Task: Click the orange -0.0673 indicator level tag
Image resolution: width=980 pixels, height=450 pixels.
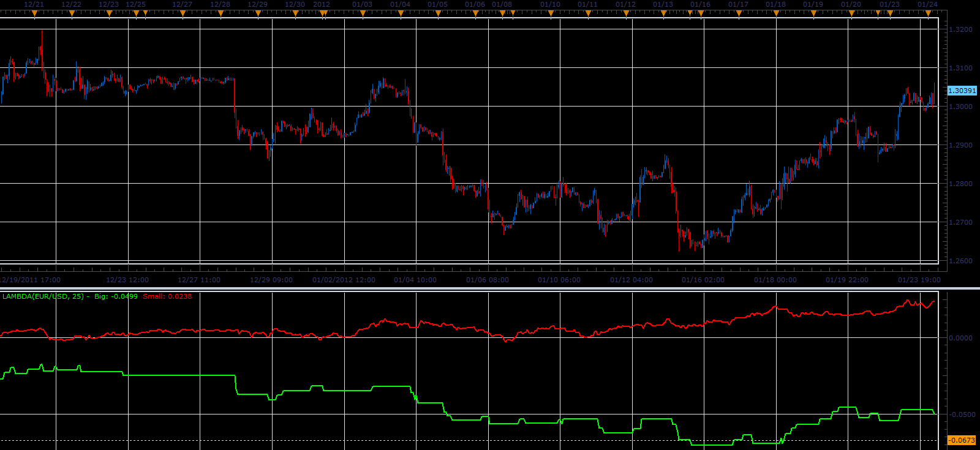Action: 962,440
